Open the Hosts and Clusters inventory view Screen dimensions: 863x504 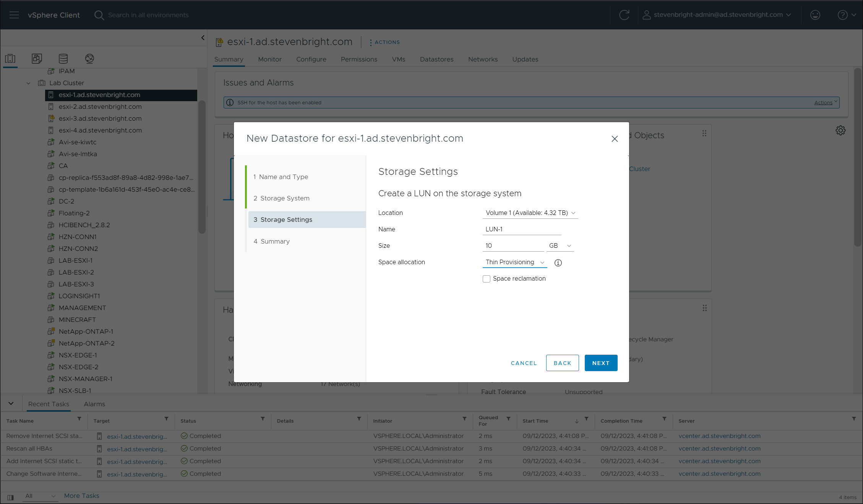(10, 58)
